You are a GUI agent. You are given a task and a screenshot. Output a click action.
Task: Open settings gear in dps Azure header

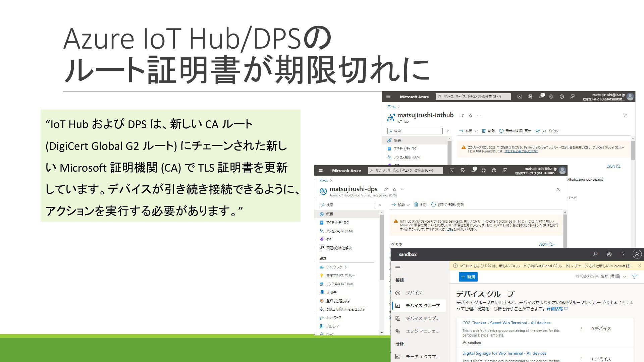click(484, 170)
